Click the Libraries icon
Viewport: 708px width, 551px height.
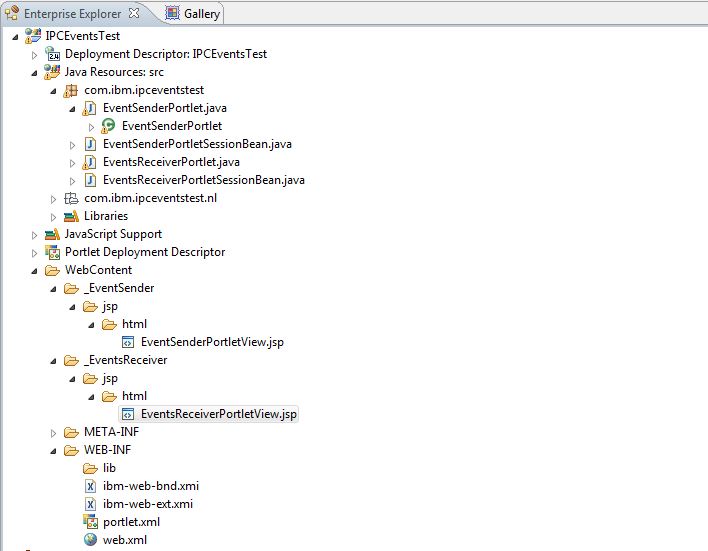tap(71, 216)
